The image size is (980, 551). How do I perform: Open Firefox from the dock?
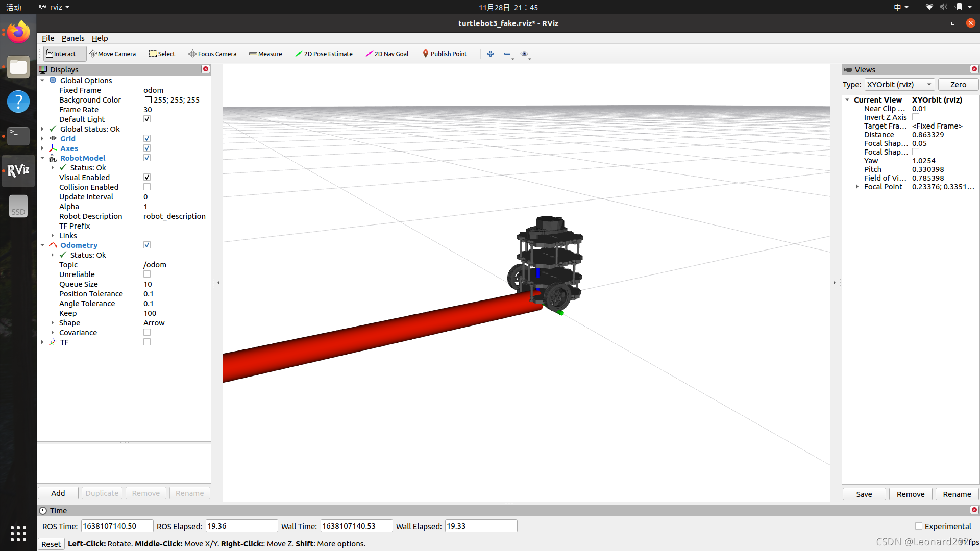(18, 33)
